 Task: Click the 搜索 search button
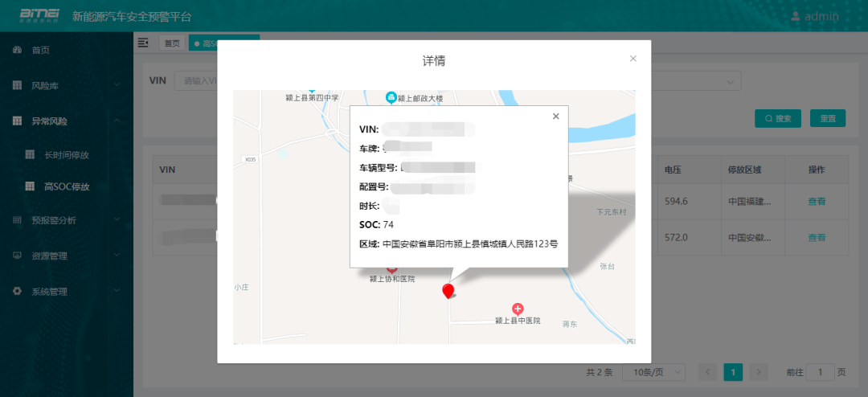pyautogui.click(x=777, y=118)
